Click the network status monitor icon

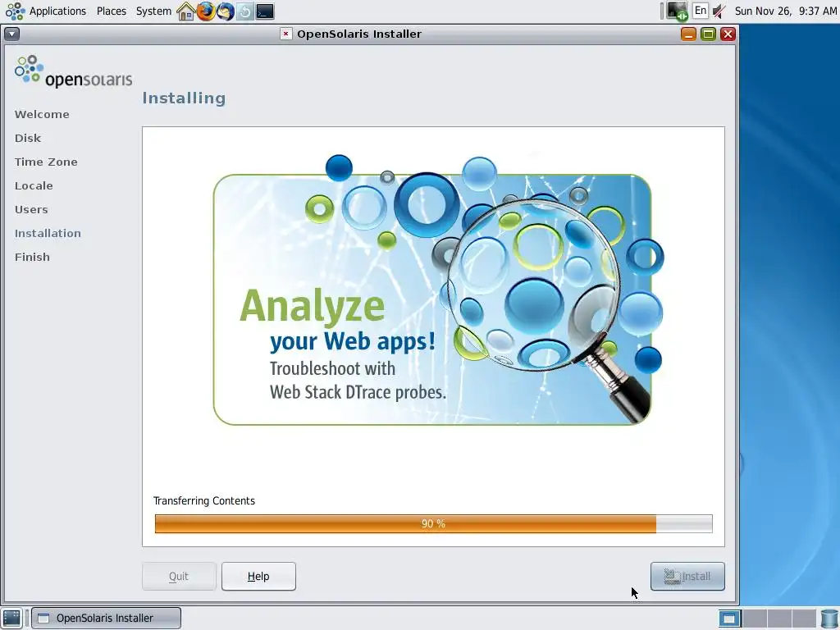(677, 11)
